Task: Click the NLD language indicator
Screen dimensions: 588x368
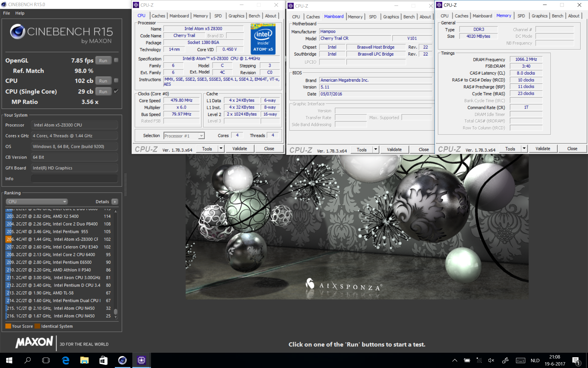Action: tap(535, 360)
